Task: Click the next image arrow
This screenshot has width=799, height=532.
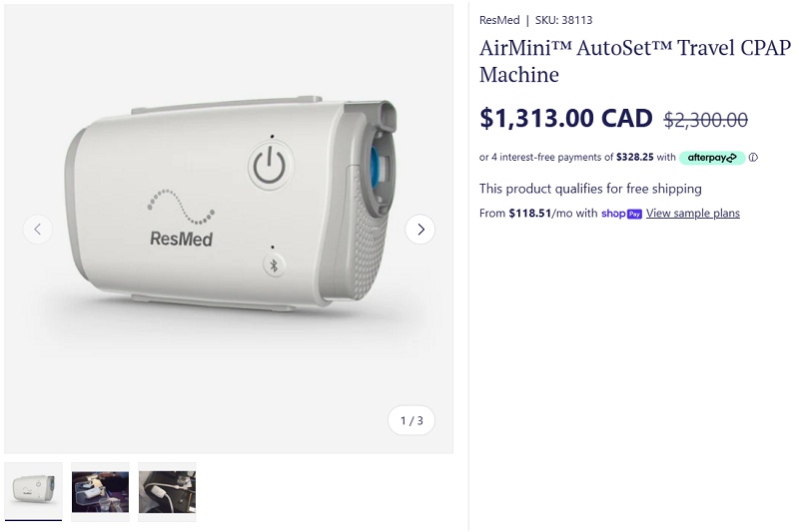Action: (x=420, y=230)
